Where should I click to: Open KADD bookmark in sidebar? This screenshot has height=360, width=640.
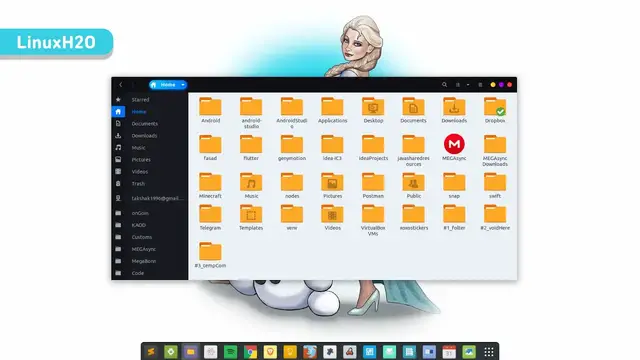click(149, 225)
